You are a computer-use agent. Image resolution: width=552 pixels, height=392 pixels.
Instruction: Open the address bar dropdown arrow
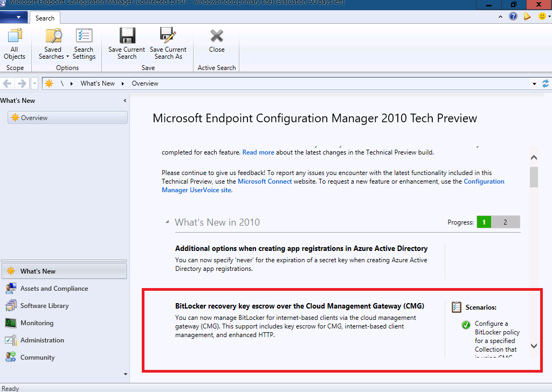(534, 83)
